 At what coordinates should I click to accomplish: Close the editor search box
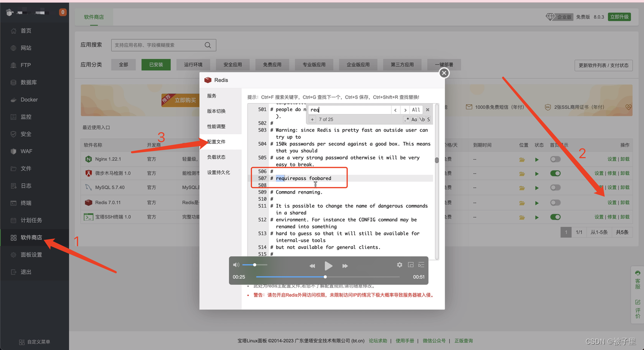click(428, 110)
